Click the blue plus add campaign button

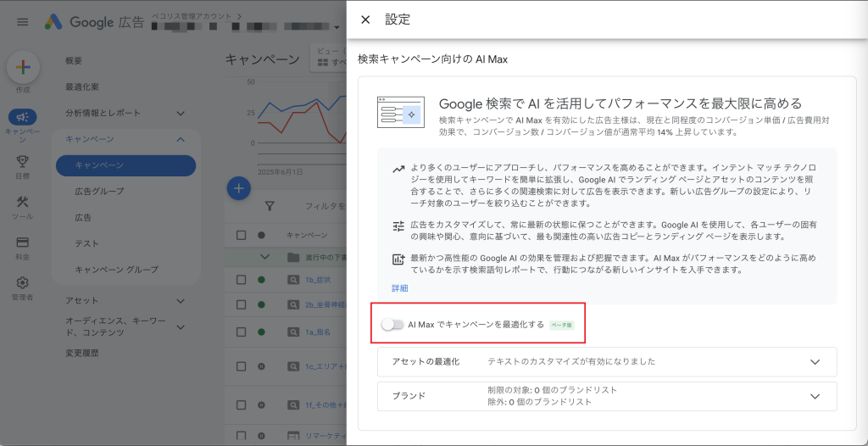click(x=238, y=188)
